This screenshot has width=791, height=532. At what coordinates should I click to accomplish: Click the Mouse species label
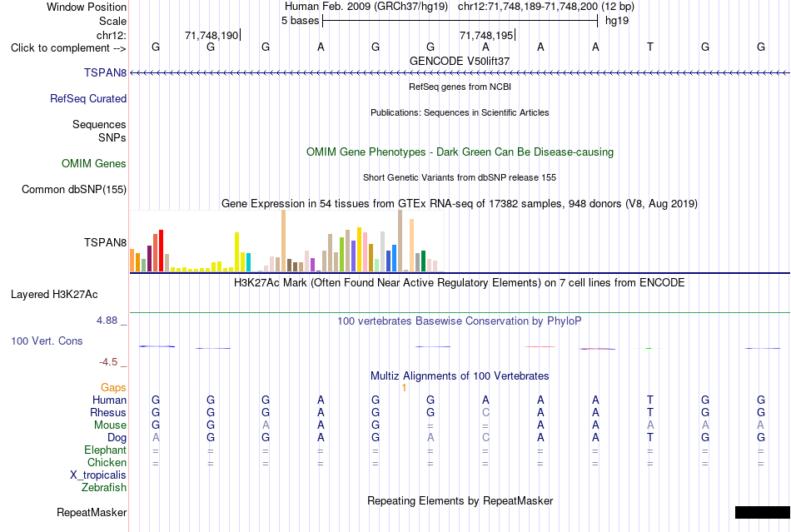110,425
